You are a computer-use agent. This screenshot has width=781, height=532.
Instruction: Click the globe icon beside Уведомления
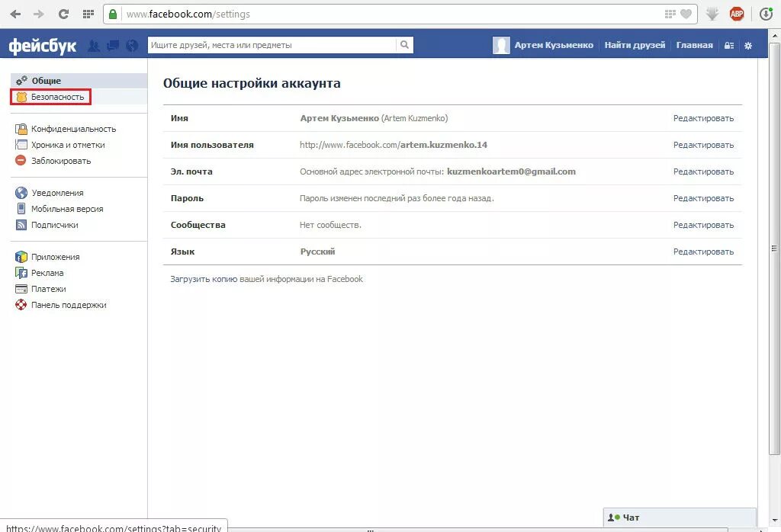[21, 193]
